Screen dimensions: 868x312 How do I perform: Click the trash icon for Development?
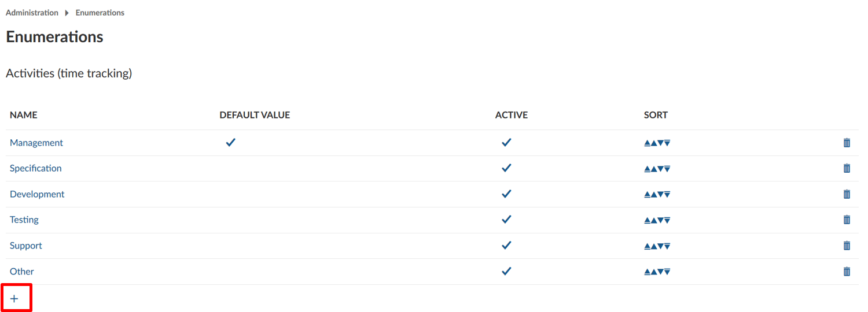(x=847, y=194)
